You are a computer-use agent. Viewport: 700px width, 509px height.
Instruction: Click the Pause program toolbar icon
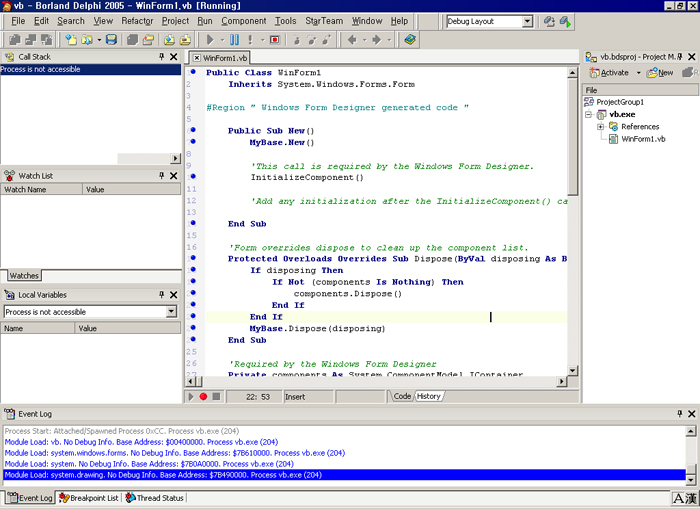(234, 40)
